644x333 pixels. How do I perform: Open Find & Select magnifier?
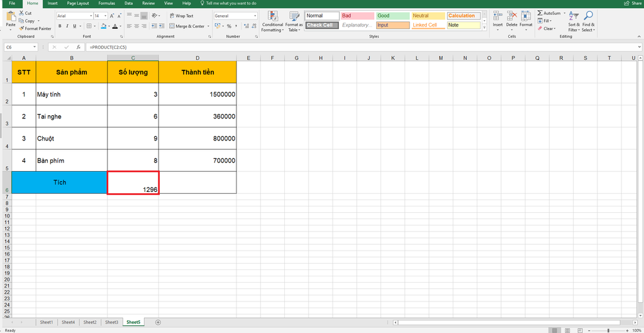tap(588, 21)
